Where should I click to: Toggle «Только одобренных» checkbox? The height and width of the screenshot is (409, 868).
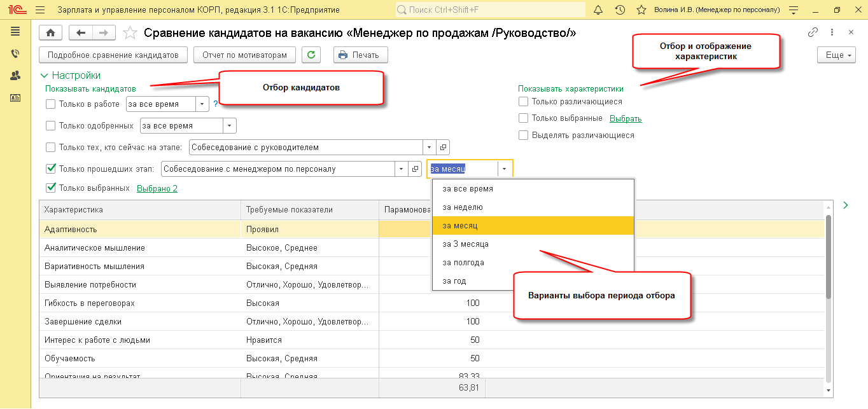51,125
